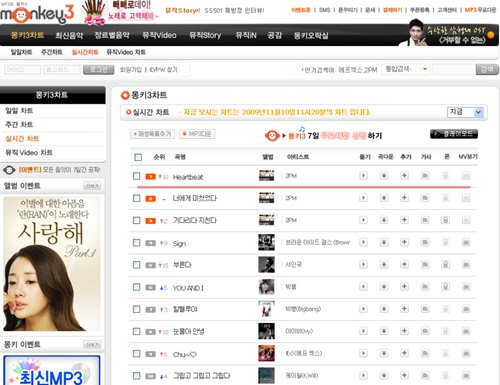Open the MP3무료다운 top link

coord(480,10)
